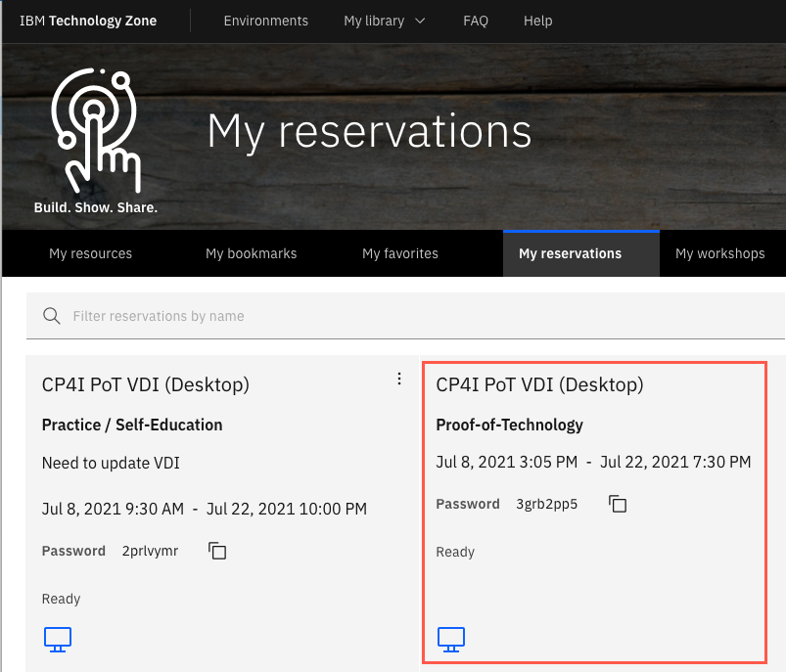Click the Practice / Self-Education label
Screen dimensions: 786x672
(x=132, y=425)
